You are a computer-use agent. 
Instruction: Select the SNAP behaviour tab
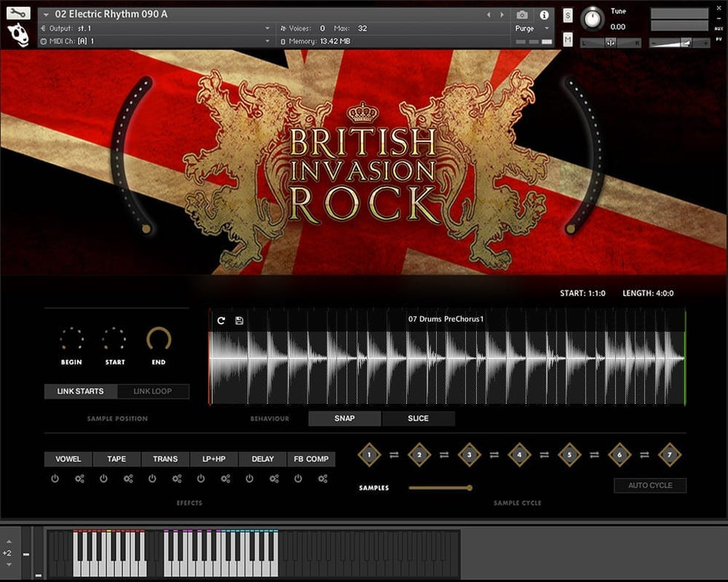(345, 418)
